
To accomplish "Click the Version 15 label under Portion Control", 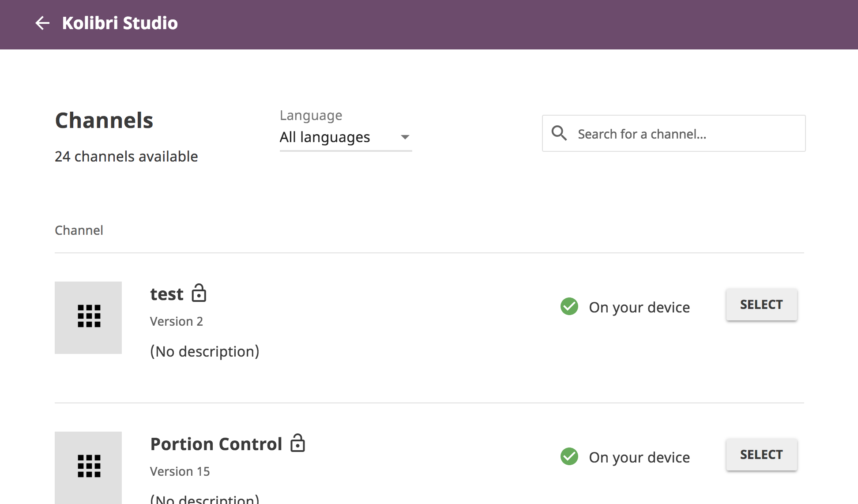I will [180, 471].
